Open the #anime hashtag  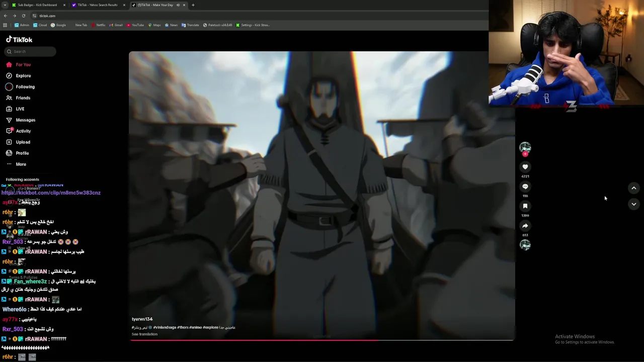(196, 327)
